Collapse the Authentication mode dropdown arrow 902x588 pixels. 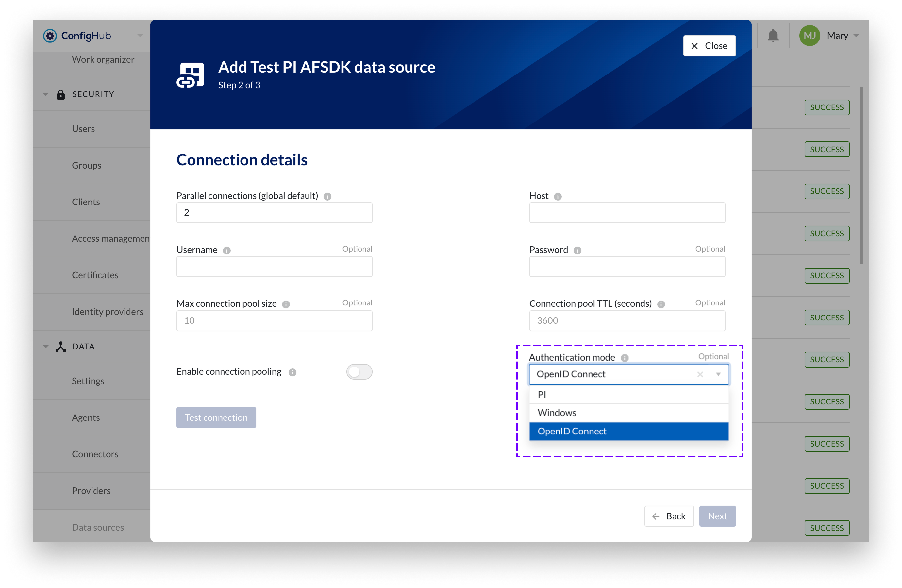tap(718, 374)
